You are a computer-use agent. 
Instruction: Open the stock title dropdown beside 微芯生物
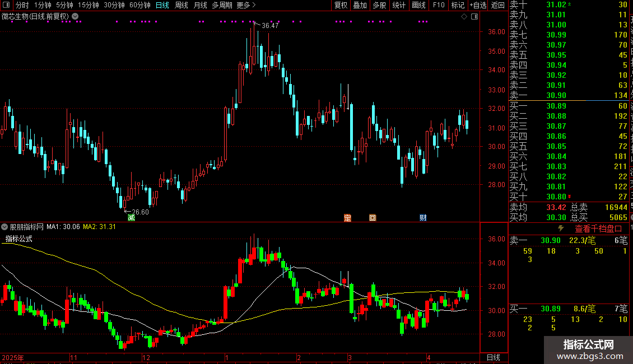[x=75, y=16]
